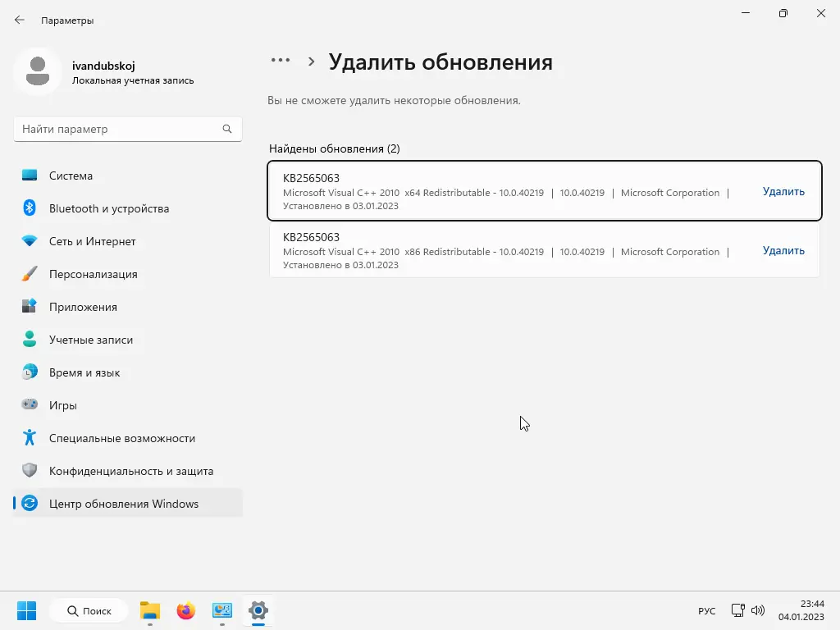This screenshot has width=840, height=630.
Task: Open the volume control in system tray
Action: (758, 610)
